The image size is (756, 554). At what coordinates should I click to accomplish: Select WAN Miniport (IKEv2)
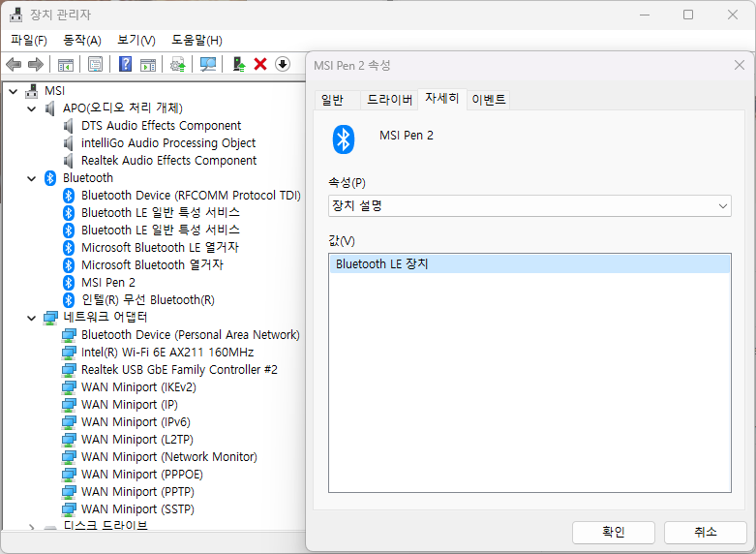point(138,387)
